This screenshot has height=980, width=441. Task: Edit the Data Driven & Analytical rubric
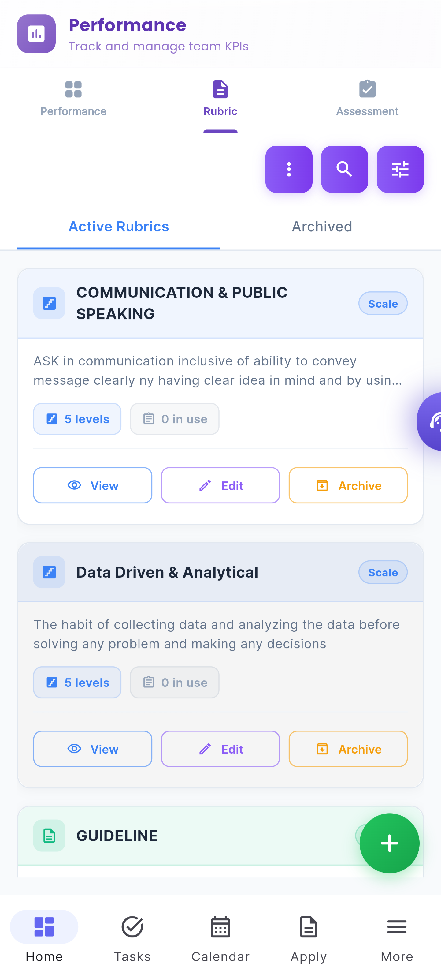[x=220, y=749]
